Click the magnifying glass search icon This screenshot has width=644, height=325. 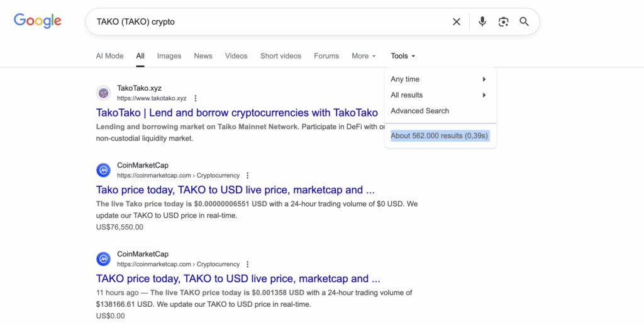click(524, 22)
